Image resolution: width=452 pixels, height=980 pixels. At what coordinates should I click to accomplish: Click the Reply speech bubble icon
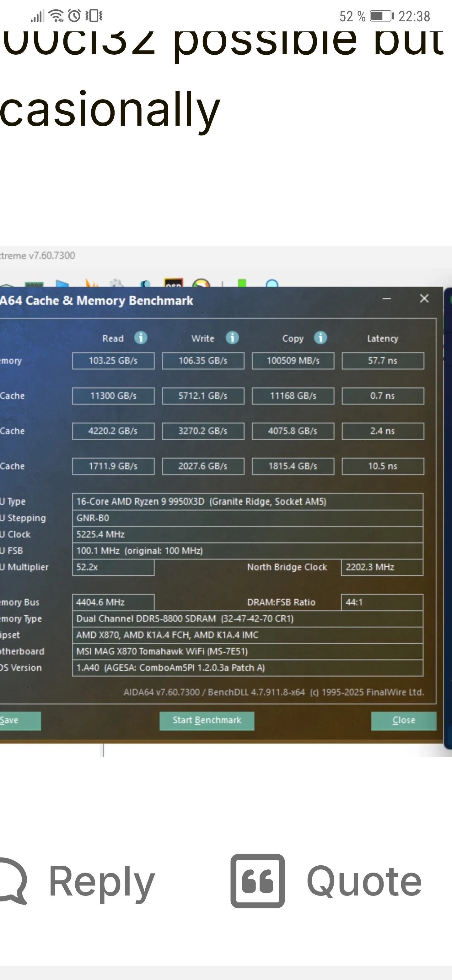13,880
